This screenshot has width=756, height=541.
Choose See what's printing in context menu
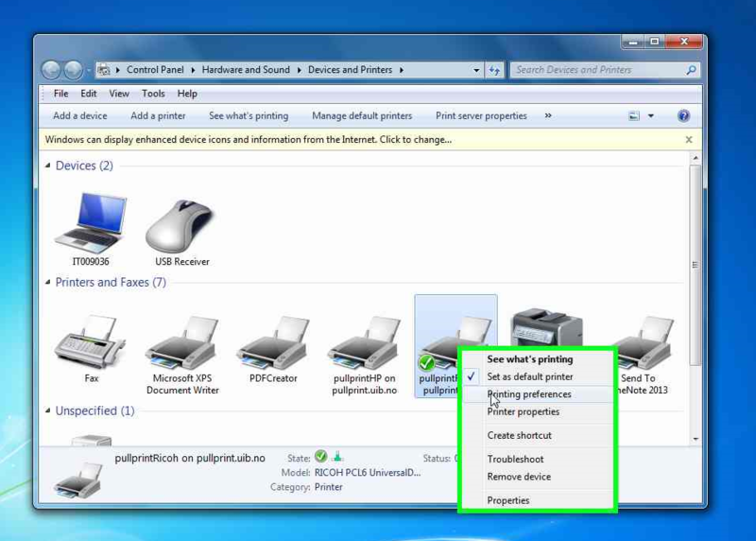539,359
